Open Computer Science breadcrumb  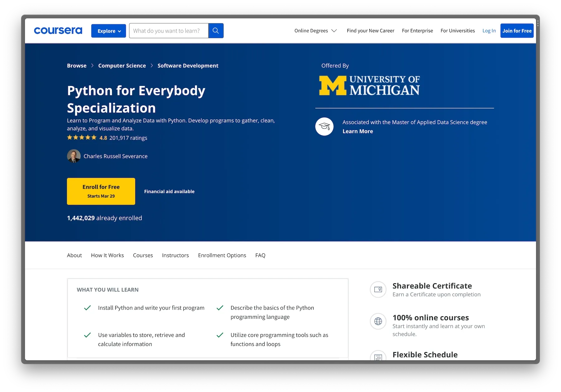[x=122, y=66]
